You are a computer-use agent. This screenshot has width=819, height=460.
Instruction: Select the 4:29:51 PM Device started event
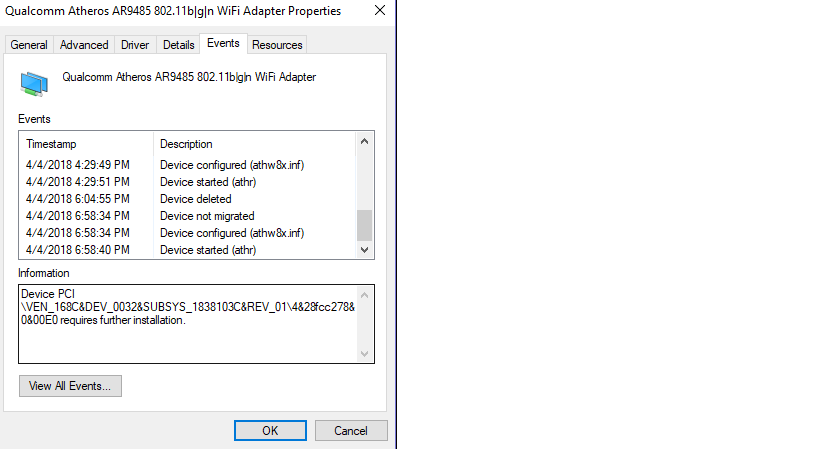(188, 182)
